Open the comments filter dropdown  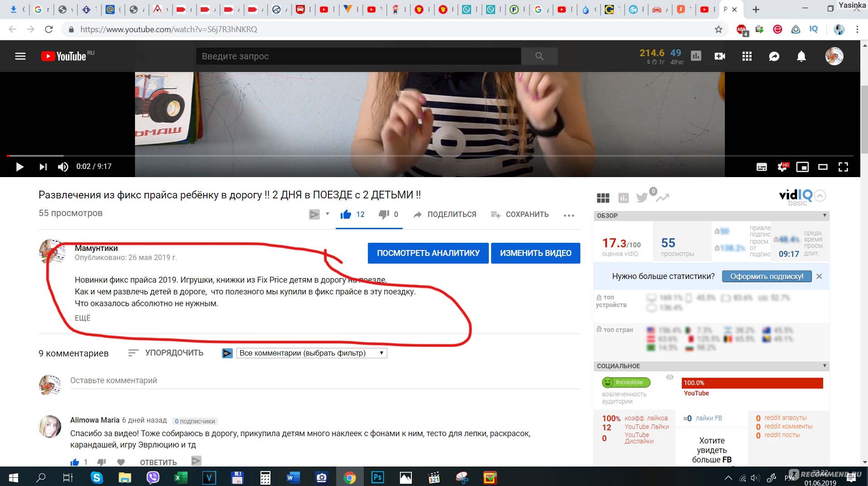(312, 353)
